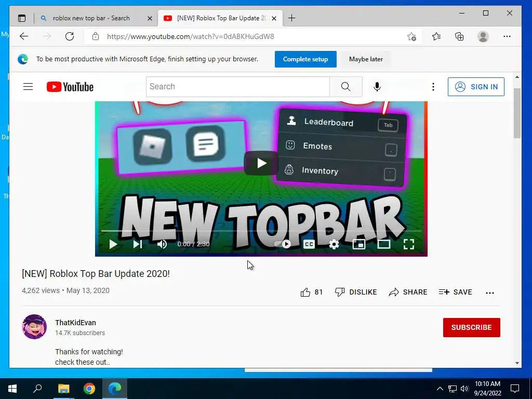Open the volume tray icon

coord(464,389)
